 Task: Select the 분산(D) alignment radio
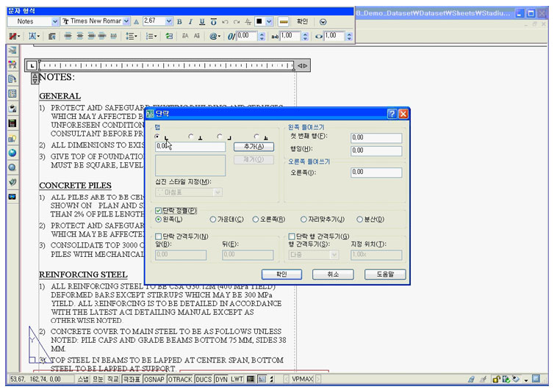(359, 219)
